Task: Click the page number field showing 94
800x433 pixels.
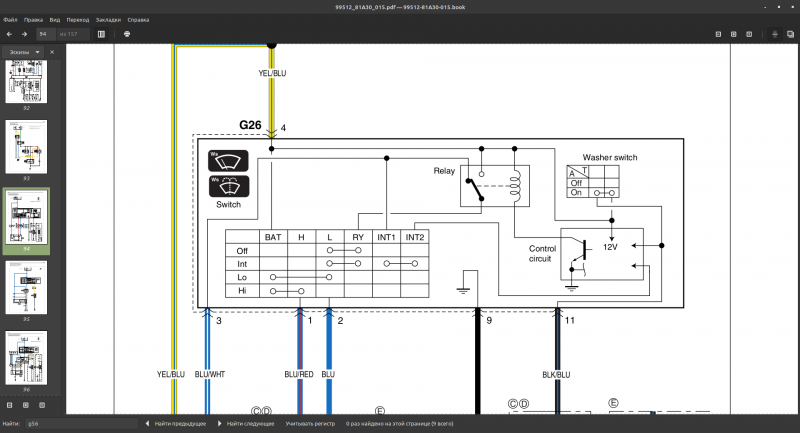Action: click(45, 34)
